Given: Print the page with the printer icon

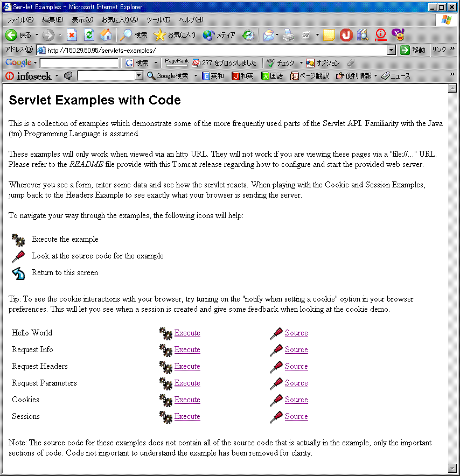Looking at the screenshot, I should click(x=289, y=35).
